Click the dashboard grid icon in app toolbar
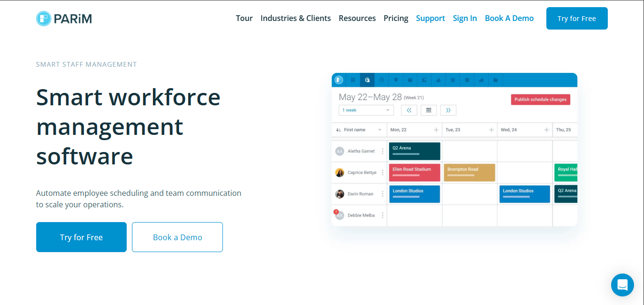Image resolution: width=644 pixels, height=305 pixels. pos(353,80)
